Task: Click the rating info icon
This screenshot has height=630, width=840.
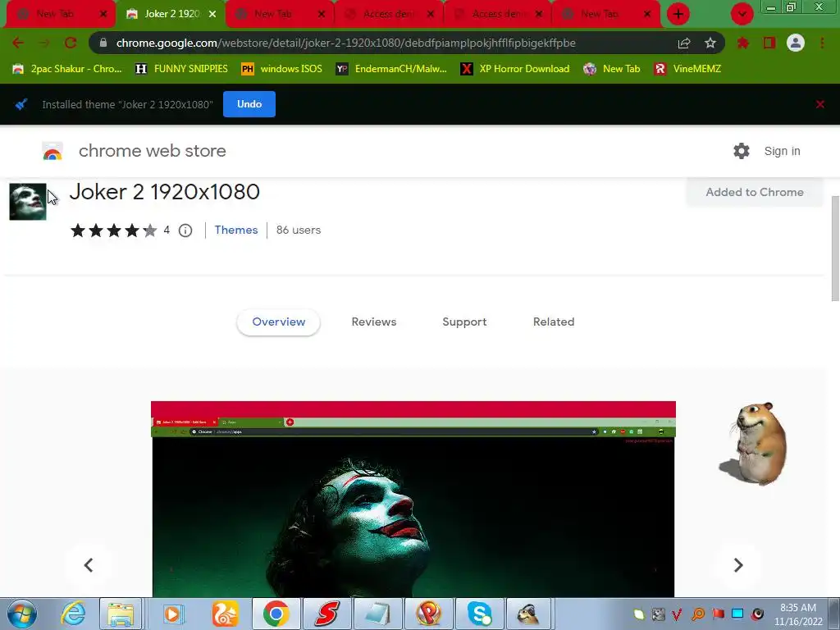Action: pyautogui.click(x=185, y=231)
